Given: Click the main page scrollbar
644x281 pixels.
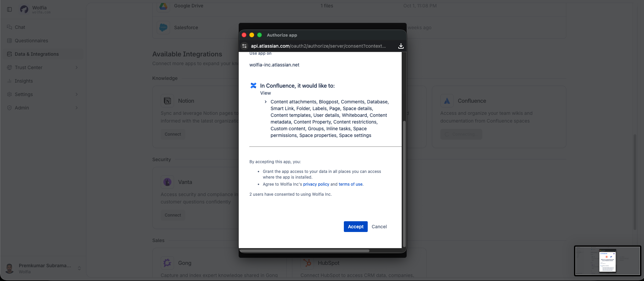Looking at the screenshot, I should click(x=635, y=182).
